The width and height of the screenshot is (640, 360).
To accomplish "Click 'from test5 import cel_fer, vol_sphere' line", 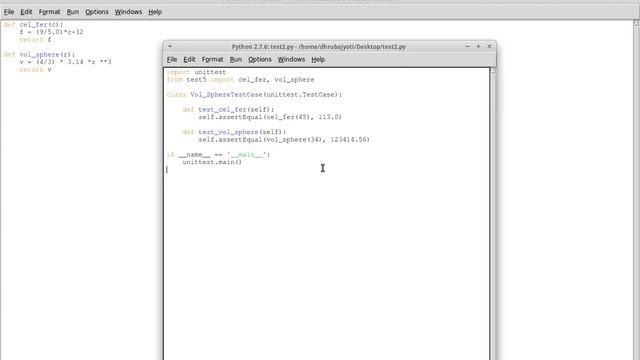I will [x=240, y=80].
